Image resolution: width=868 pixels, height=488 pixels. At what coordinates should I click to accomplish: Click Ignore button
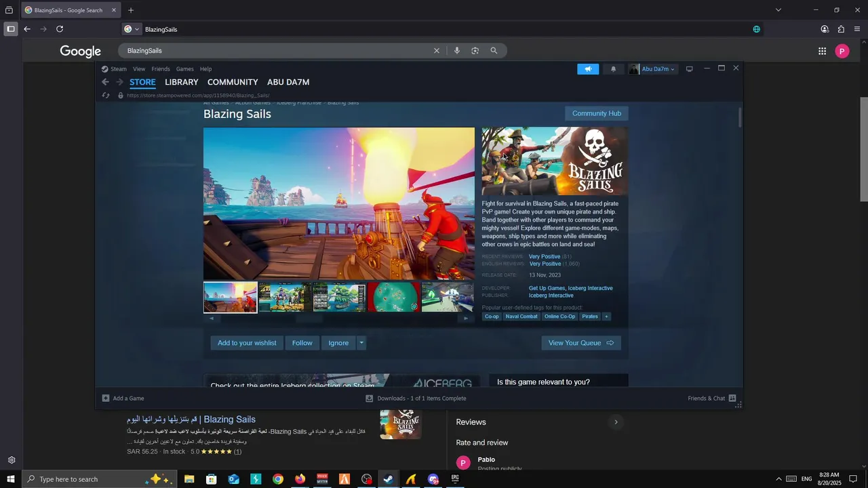click(338, 343)
